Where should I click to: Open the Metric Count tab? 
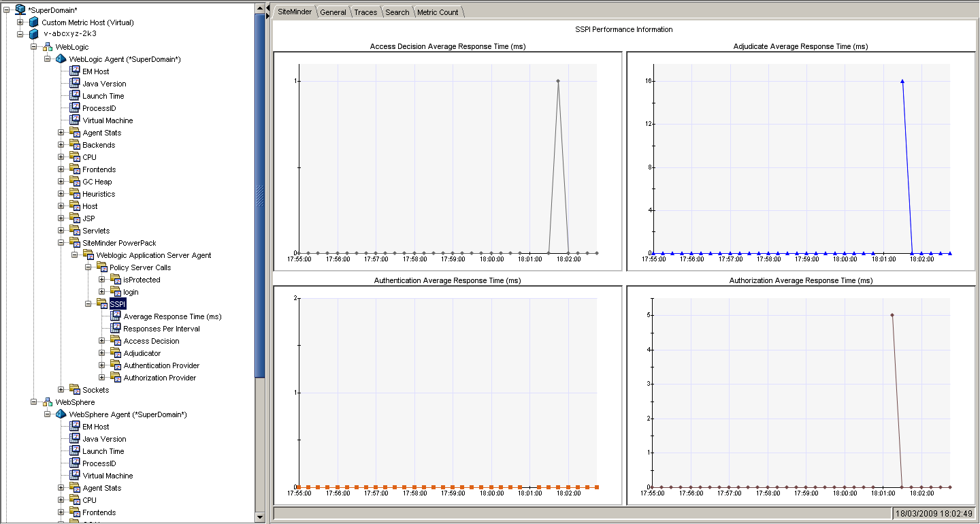(438, 12)
